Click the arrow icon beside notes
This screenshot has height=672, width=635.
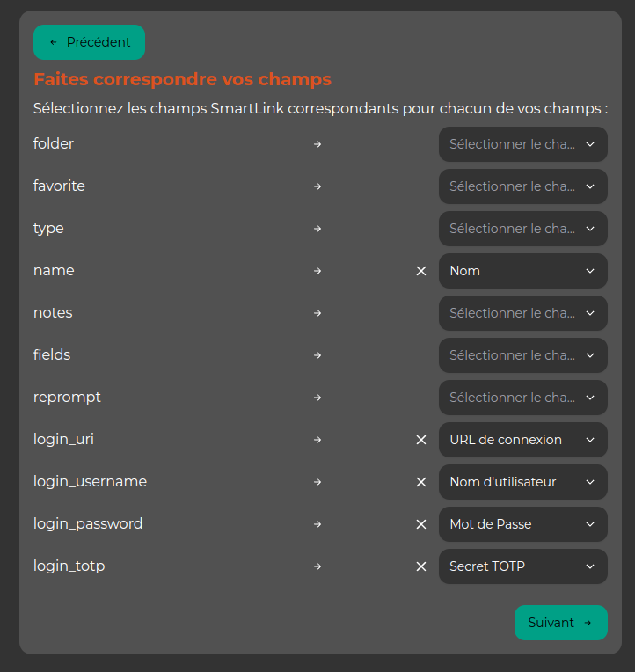[x=317, y=313]
